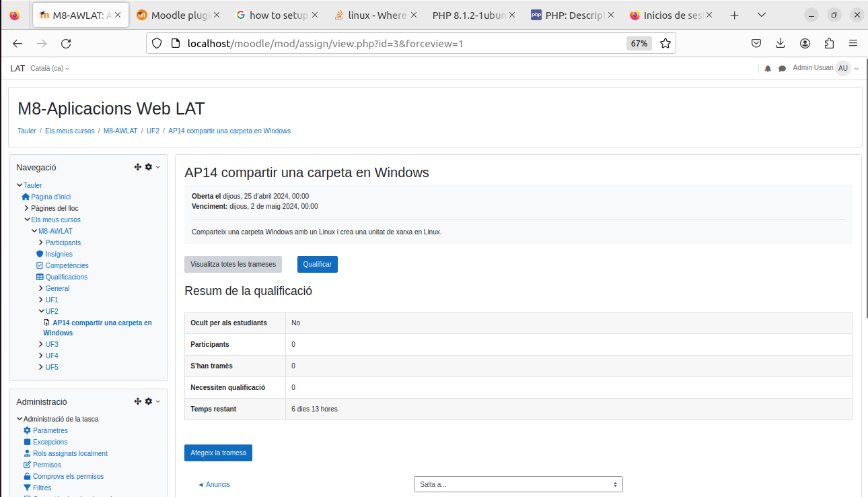Collapse the UF2 tree node

(x=42, y=311)
